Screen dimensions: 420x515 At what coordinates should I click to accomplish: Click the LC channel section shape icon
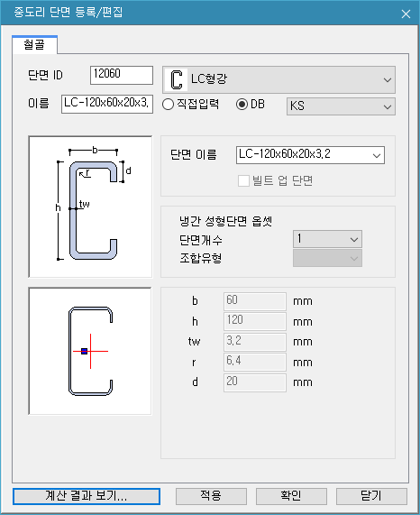(x=177, y=79)
